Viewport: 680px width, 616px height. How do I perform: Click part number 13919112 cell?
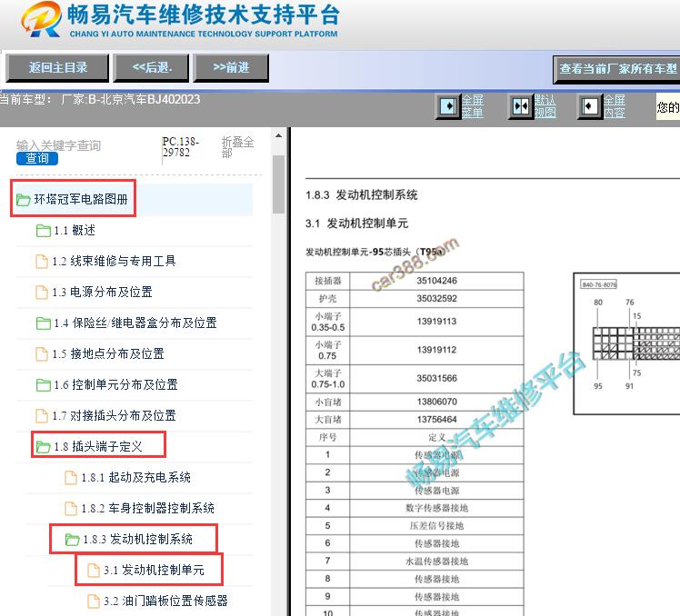pyautogui.click(x=436, y=350)
